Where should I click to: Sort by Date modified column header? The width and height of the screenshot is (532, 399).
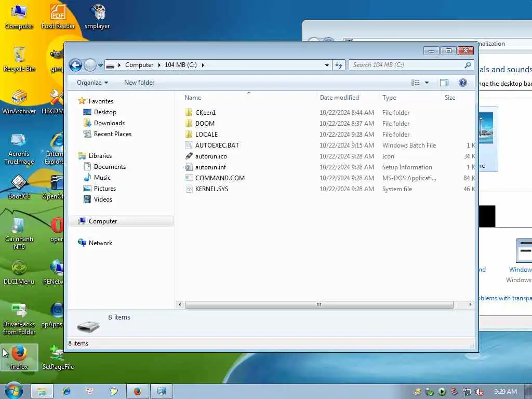(339, 98)
